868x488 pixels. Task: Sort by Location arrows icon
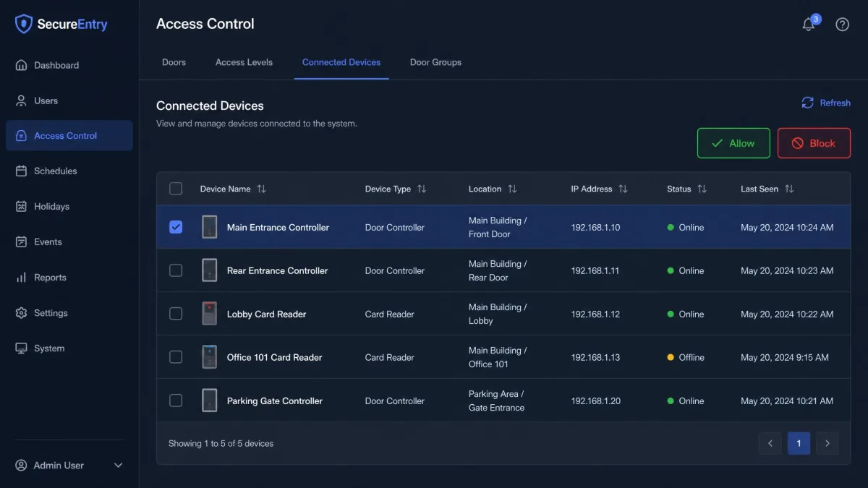tap(512, 189)
